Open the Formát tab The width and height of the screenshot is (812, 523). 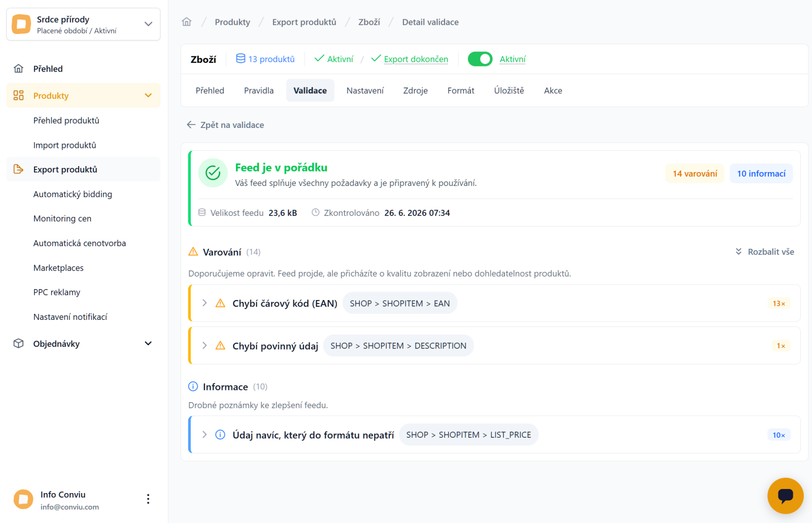(x=461, y=90)
